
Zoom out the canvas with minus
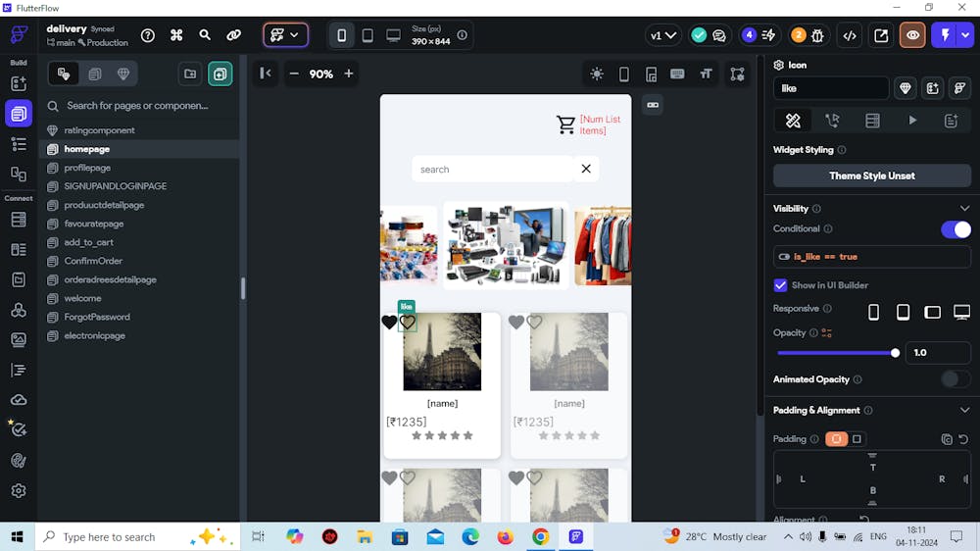click(x=294, y=74)
